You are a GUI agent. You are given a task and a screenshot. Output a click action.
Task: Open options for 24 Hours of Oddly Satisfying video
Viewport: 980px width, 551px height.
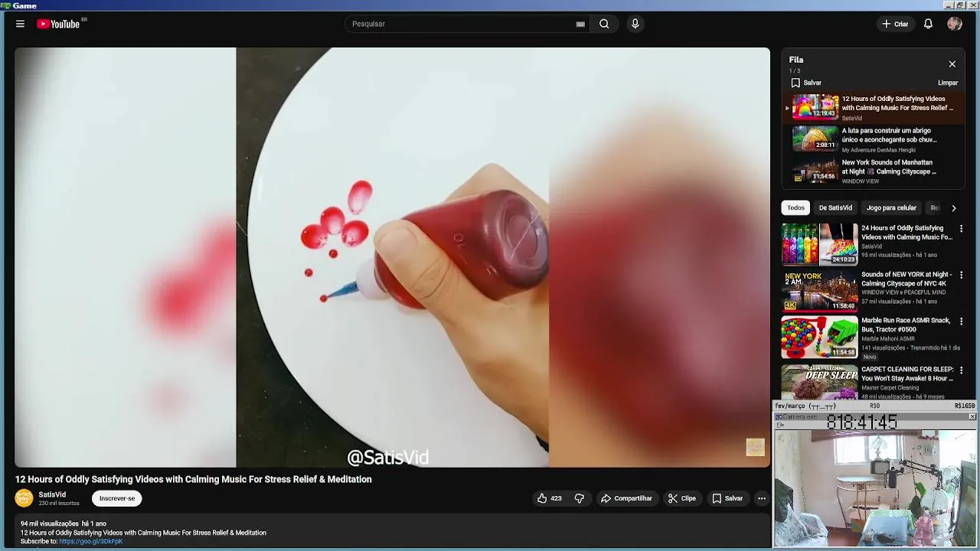962,229
